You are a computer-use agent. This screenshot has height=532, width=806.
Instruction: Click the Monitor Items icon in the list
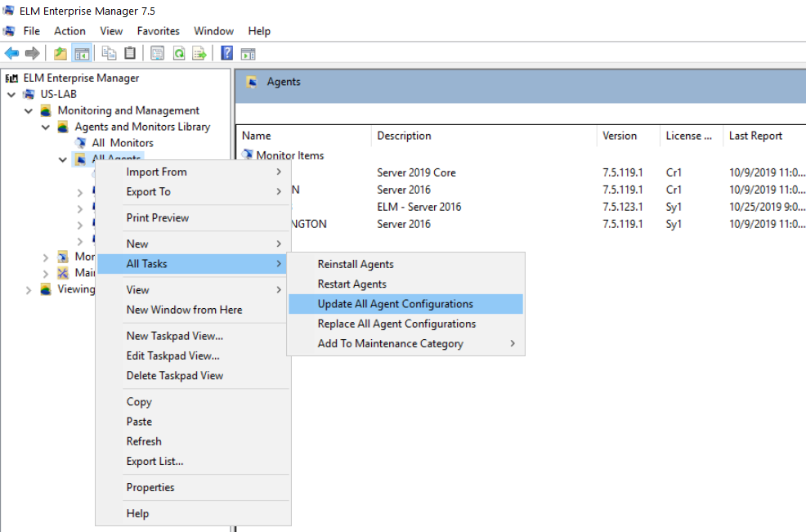248,154
